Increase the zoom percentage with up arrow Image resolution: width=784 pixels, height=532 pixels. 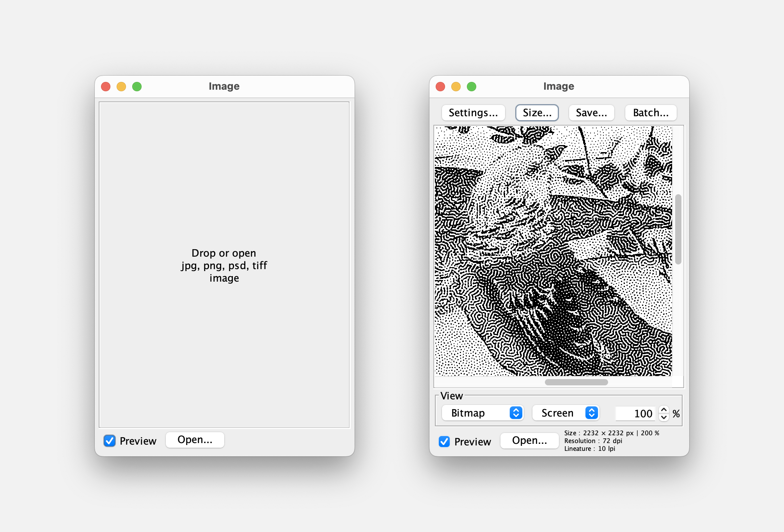point(664,410)
